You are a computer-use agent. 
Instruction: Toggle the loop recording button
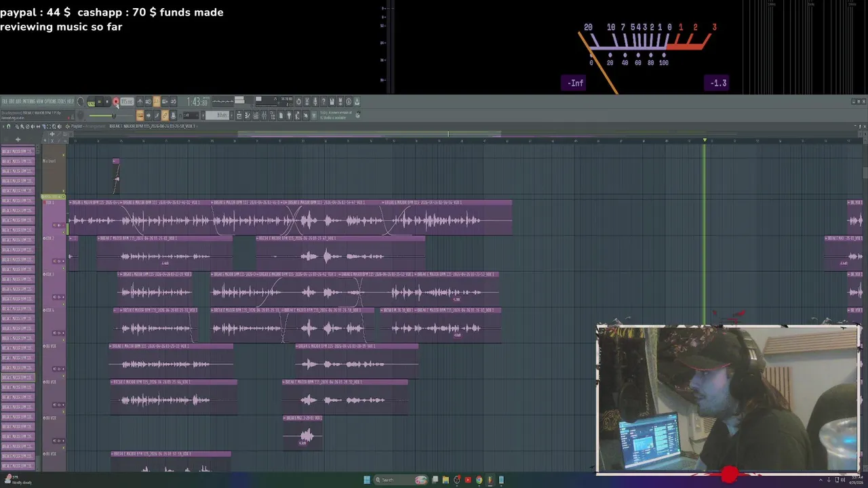(x=173, y=102)
